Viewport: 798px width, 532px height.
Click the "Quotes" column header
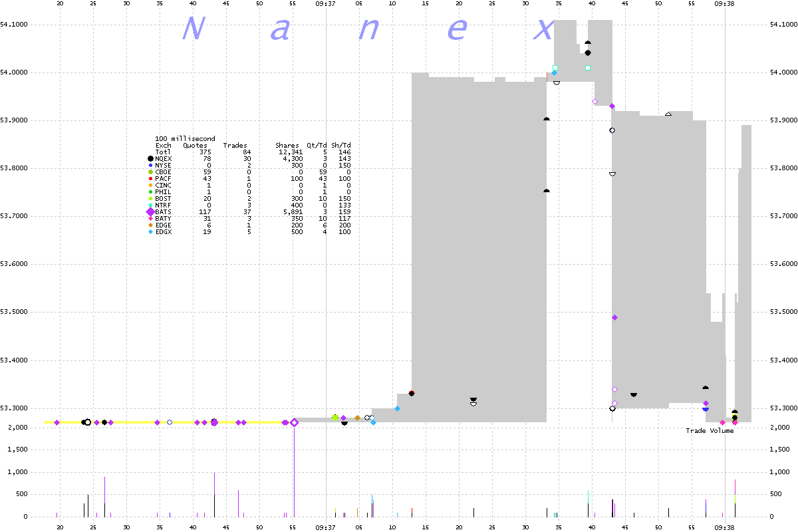(195, 146)
